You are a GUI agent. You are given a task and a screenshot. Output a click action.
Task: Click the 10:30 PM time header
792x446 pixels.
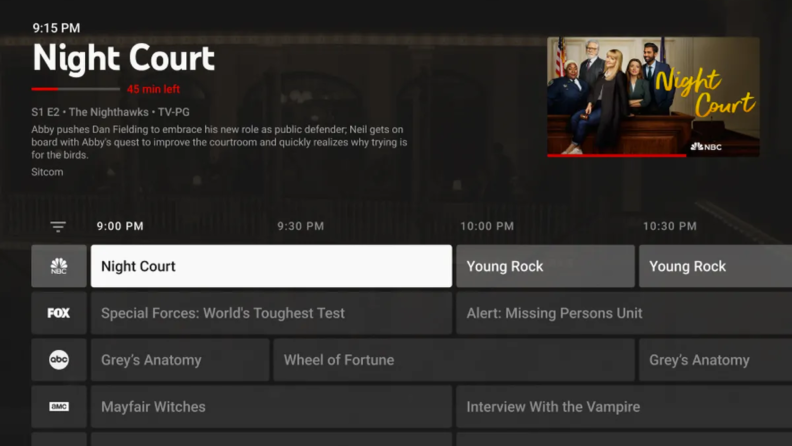coord(670,226)
